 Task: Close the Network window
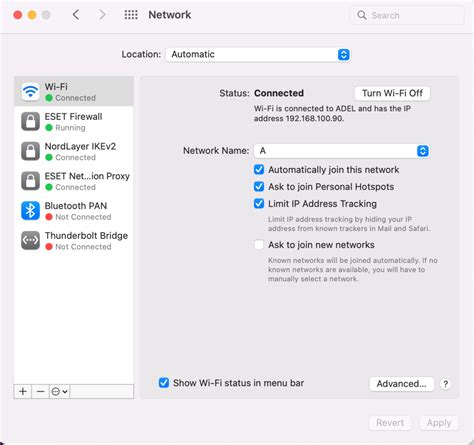(18, 15)
